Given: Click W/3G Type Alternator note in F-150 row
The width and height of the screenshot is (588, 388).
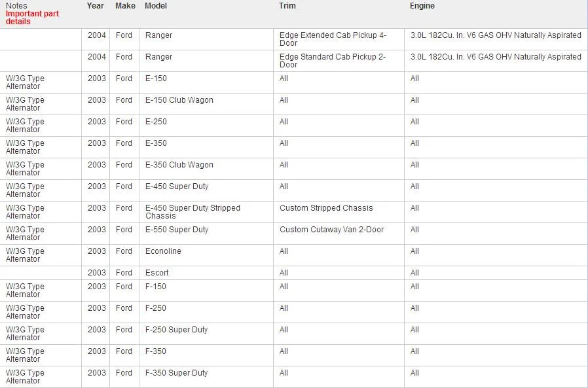Looking at the screenshot, I should (x=25, y=291).
